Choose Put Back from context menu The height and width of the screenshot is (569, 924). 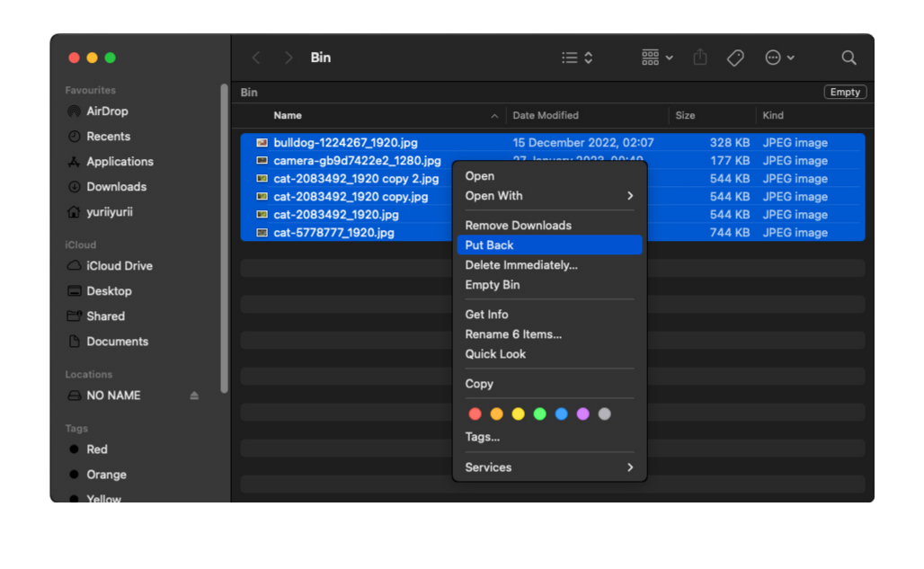(x=490, y=245)
